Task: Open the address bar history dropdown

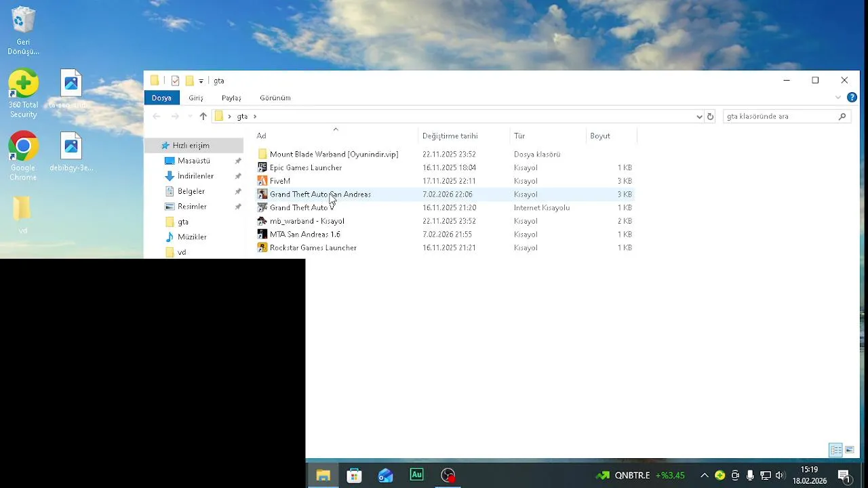Action: coord(699,117)
